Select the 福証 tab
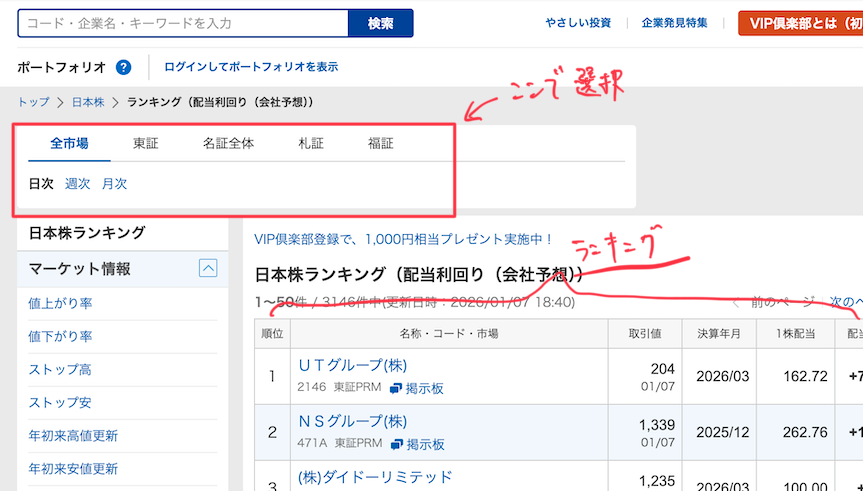 [380, 143]
